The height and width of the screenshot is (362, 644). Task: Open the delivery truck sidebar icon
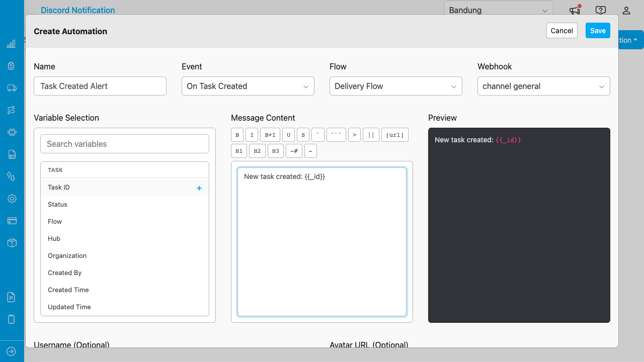[x=12, y=88]
